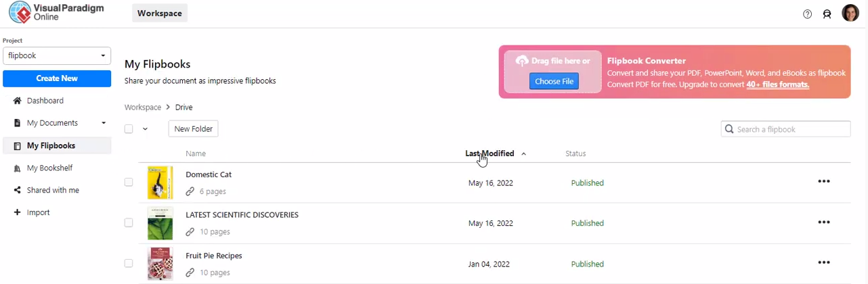The height and width of the screenshot is (284, 868).
Task: Open the three-dot menu for Domestic Cat
Action: coord(824,182)
